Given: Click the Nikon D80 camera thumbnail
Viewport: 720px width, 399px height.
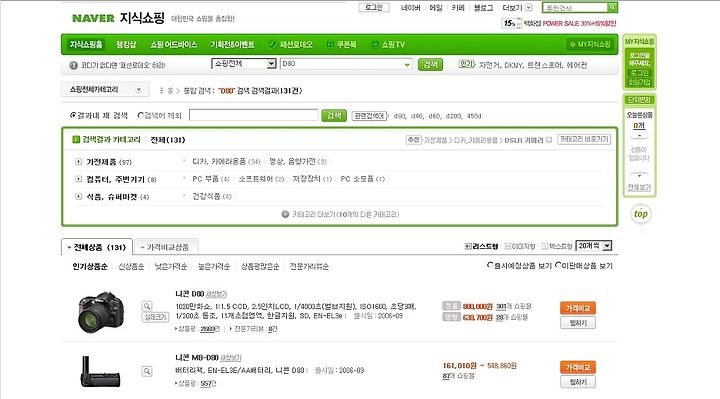Looking at the screenshot, I should pyautogui.click(x=101, y=312).
